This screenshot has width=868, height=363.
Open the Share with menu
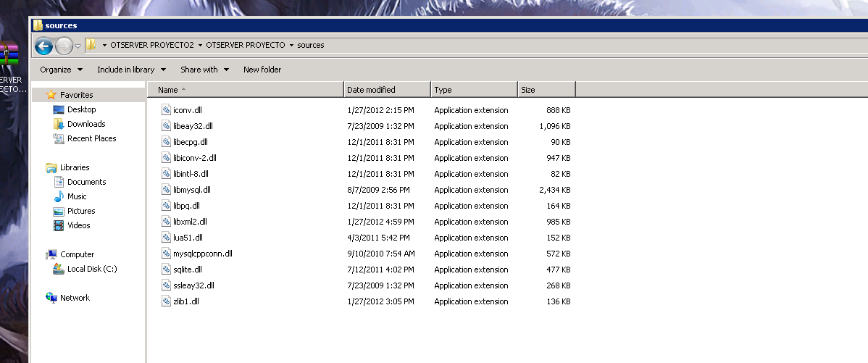click(x=205, y=70)
